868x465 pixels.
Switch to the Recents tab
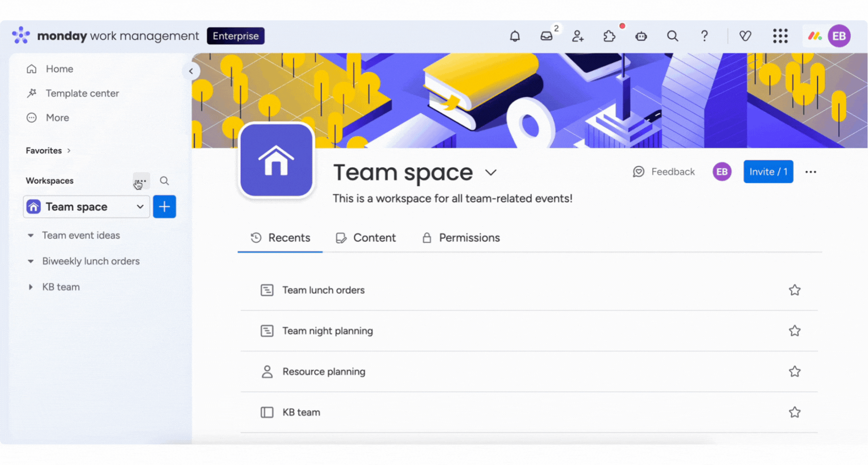[280, 238]
